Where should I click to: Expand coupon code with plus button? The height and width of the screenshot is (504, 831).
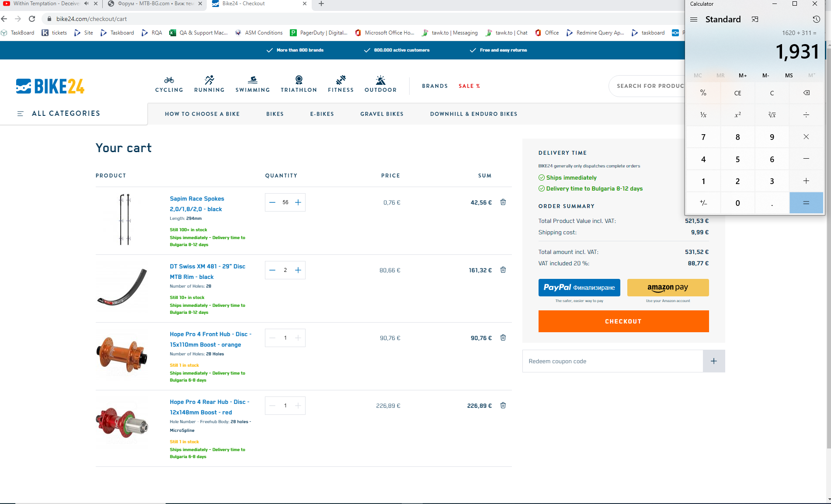(x=713, y=361)
